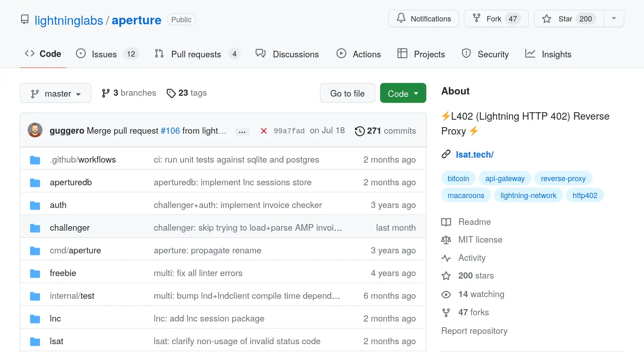Expand the commit message ellipsis
Screen dimensions: 644x352
pos(242,132)
